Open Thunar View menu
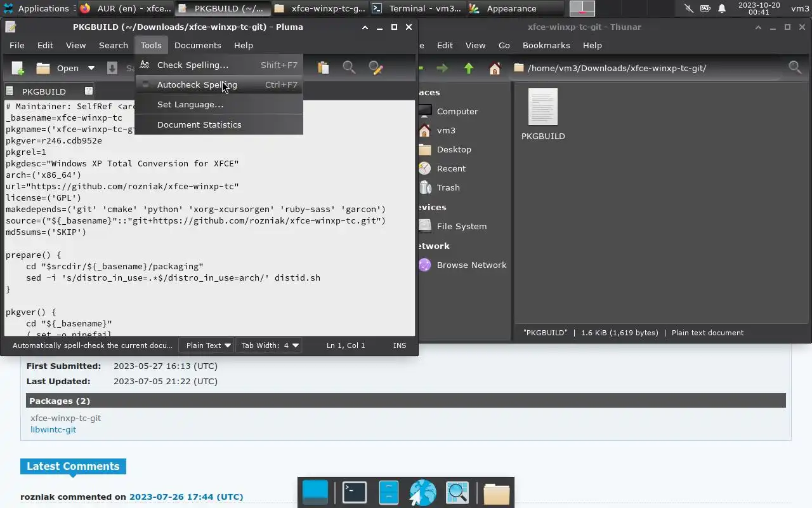Viewport: 812px width, 508px height. pyautogui.click(x=475, y=45)
